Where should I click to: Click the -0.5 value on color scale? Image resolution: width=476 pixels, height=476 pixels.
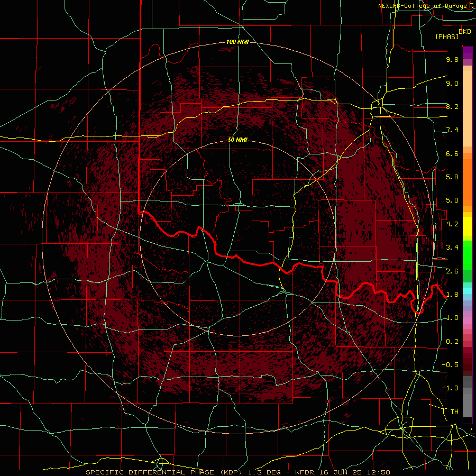pyautogui.click(x=450, y=365)
